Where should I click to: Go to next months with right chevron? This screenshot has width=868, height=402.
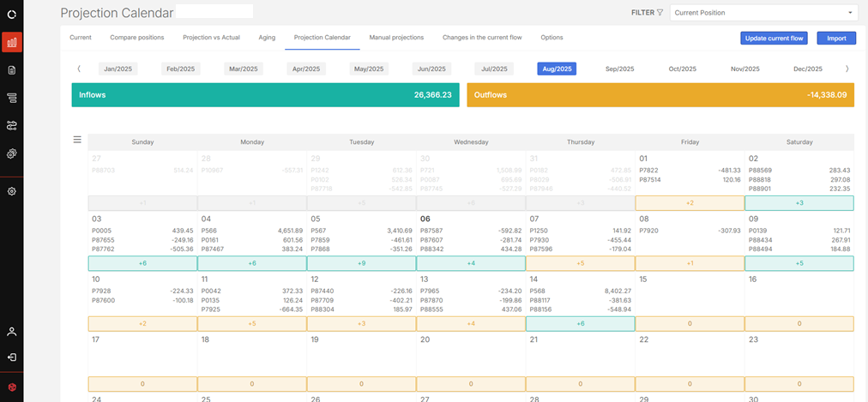click(847, 69)
